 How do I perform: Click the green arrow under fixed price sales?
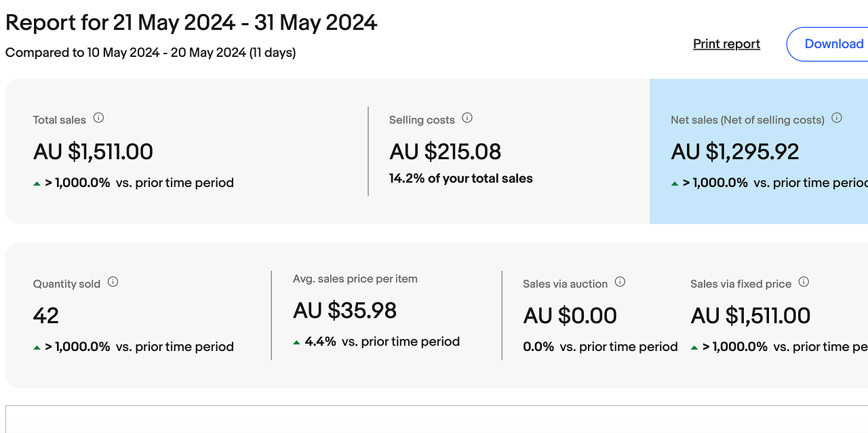pos(695,348)
